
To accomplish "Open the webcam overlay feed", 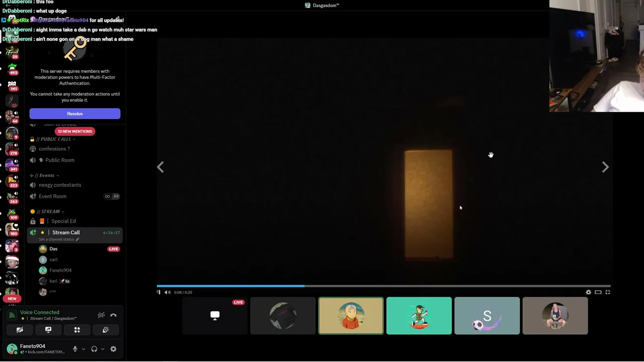I will click(597, 56).
